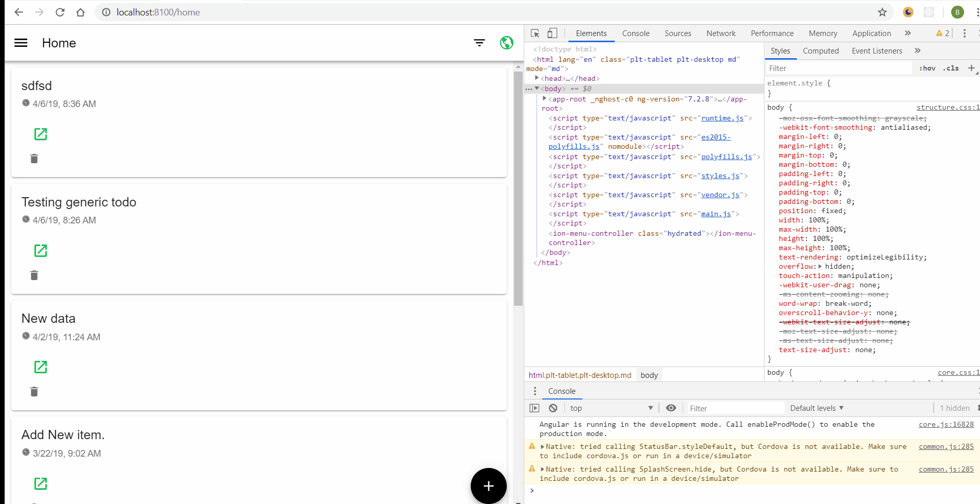This screenshot has width=980, height=504.
Task: Reload the browser page
Action: (x=60, y=12)
